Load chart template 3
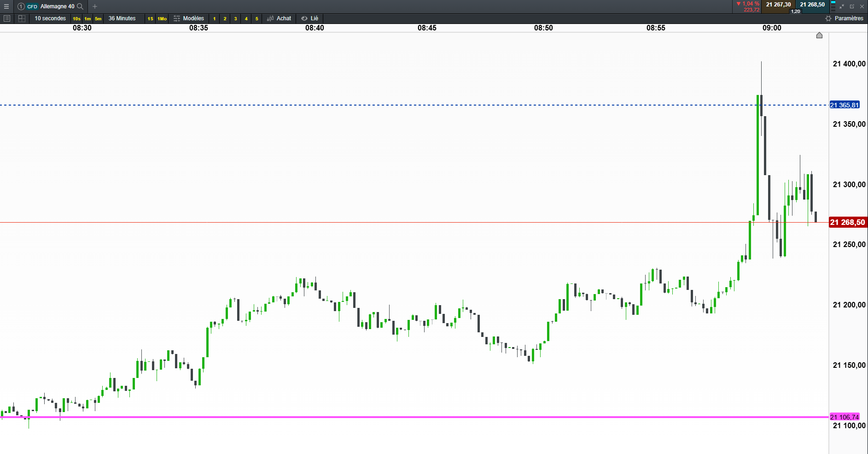The width and height of the screenshot is (868, 454). pos(236,19)
